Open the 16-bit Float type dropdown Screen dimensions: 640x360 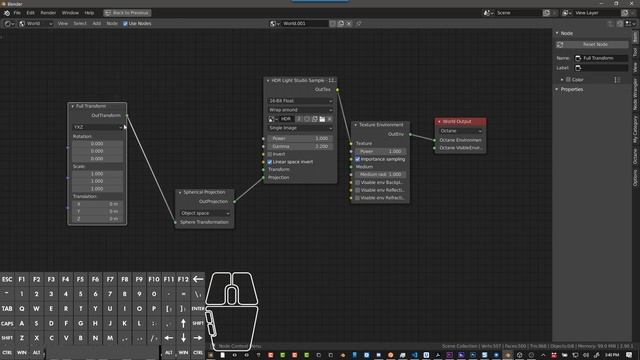(300, 100)
